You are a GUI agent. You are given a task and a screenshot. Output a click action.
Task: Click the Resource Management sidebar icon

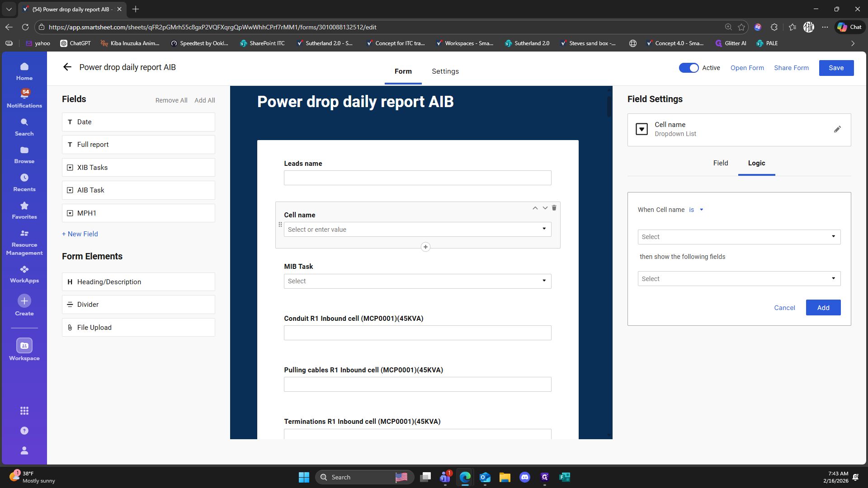(24, 242)
